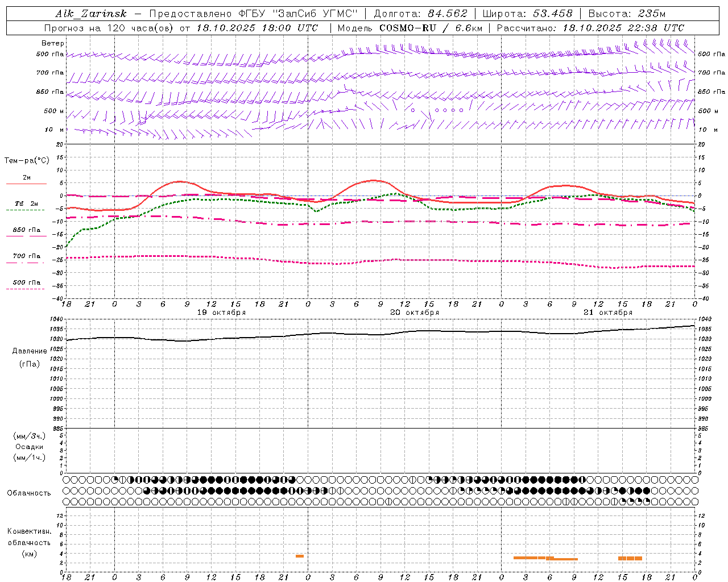Image resolution: width=728 pixels, height=582 pixels.
Task: Click the 'Ветер' wind section label
Action: (x=53, y=43)
